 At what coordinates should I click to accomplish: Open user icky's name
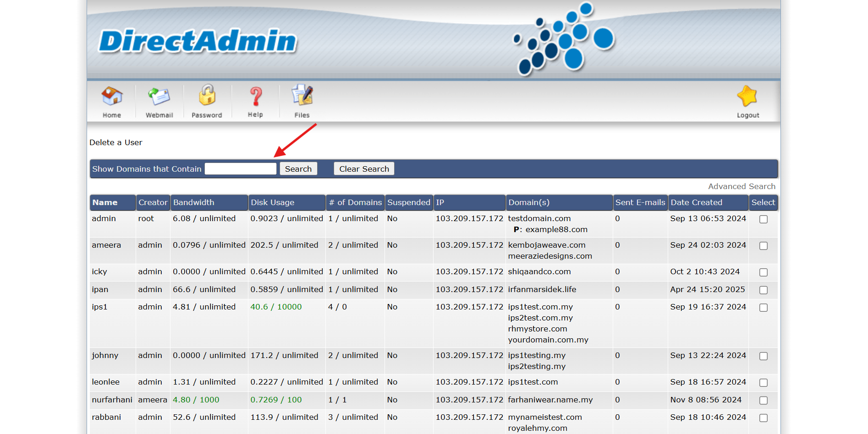99,271
